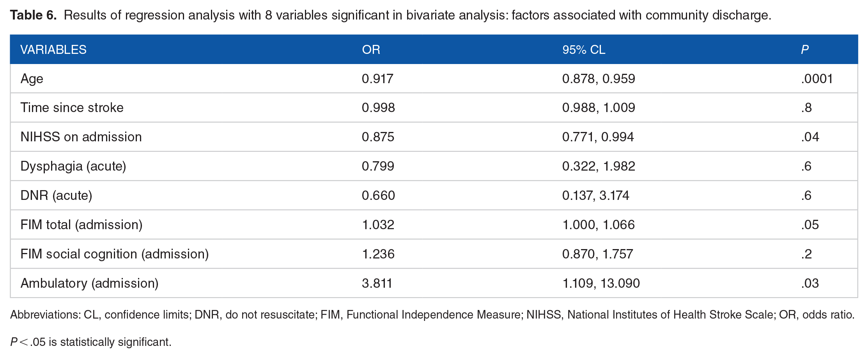Image resolution: width=868 pixels, height=358 pixels.
Task: Click the OR column header
Action: pos(371,50)
